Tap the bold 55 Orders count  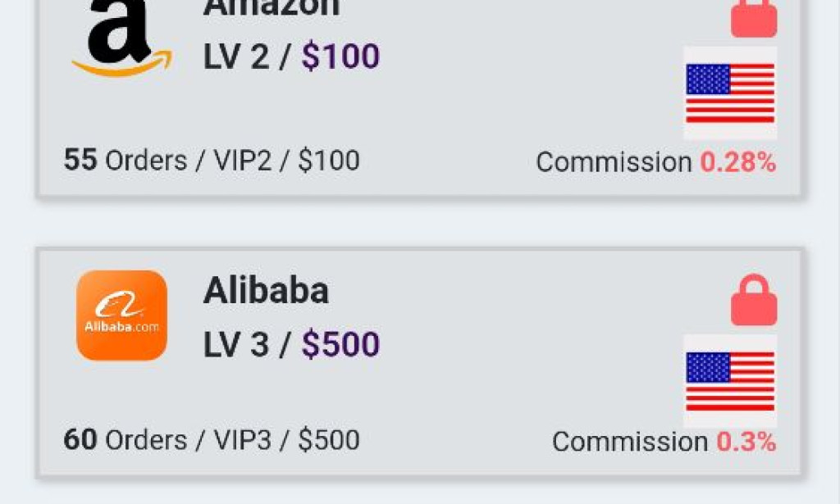pos(80,160)
